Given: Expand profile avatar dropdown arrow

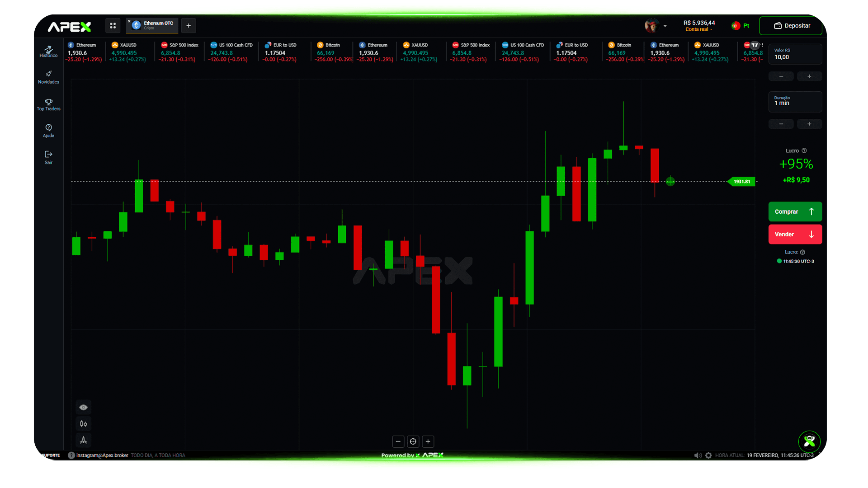Looking at the screenshot, I should coord(665,26).
